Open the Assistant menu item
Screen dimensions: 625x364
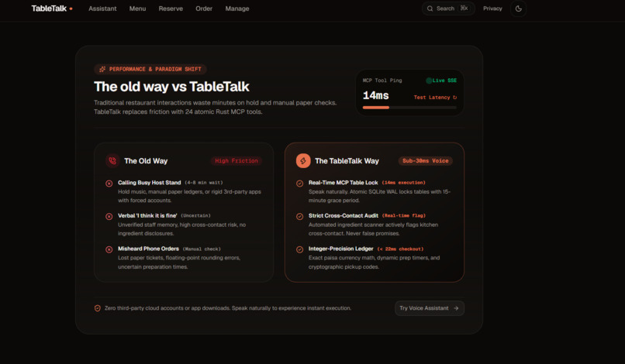pos(102,9)
